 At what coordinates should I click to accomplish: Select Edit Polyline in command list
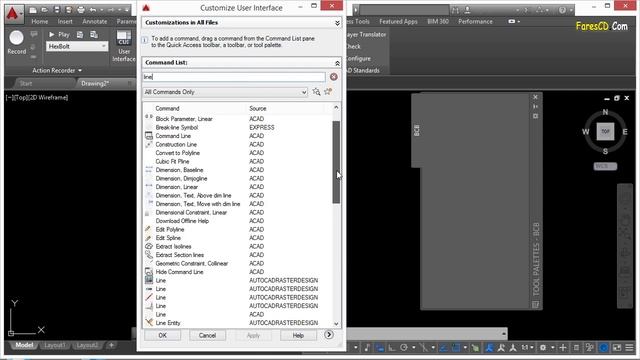(x=170, y=229)
